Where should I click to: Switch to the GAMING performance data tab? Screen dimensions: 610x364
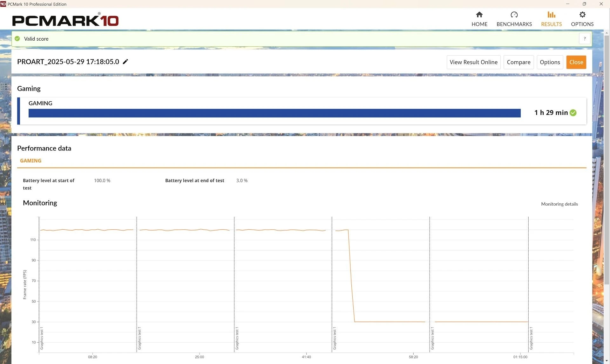30,161
